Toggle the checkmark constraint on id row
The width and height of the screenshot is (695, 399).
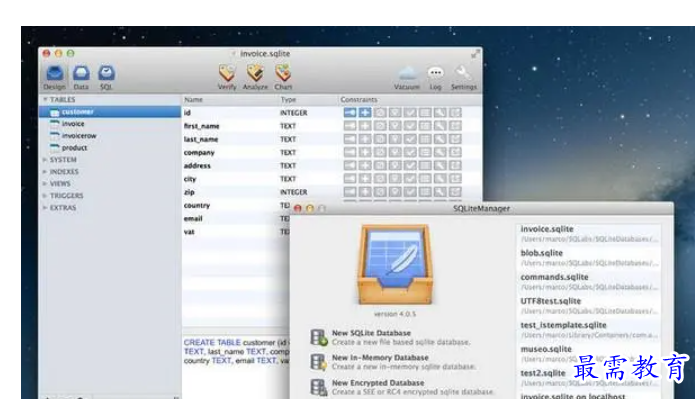[x=410, y=113]
